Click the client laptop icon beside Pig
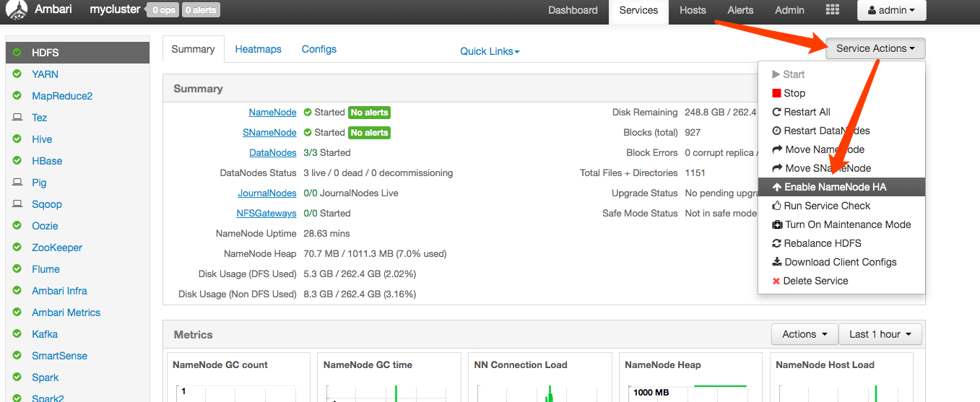This screenshot has width=980, height=402. (x=17, y=183)
